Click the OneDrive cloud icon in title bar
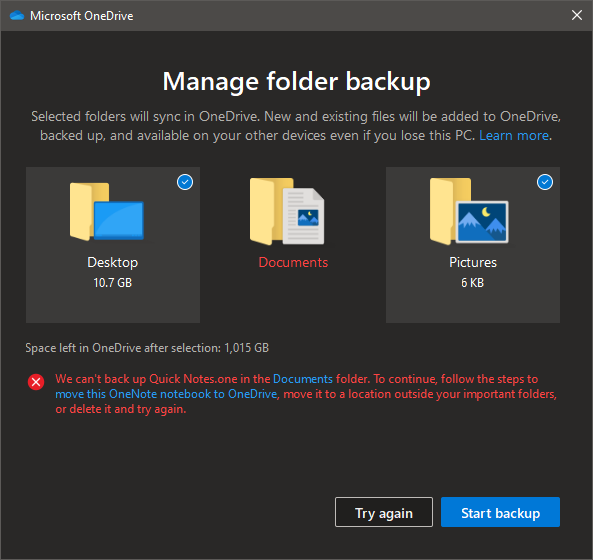 pyautogui.click(x=17, y=16)
